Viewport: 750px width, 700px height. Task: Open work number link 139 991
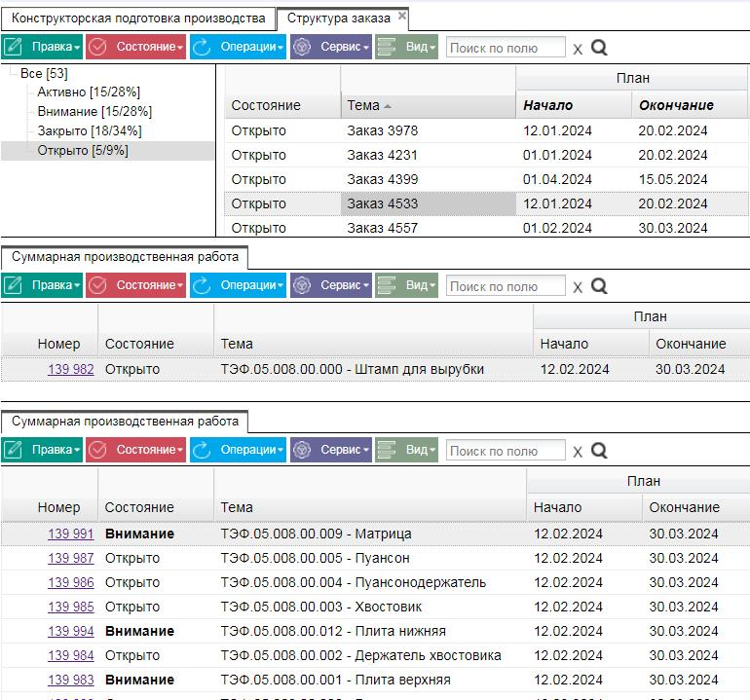(x=71, y=534)
